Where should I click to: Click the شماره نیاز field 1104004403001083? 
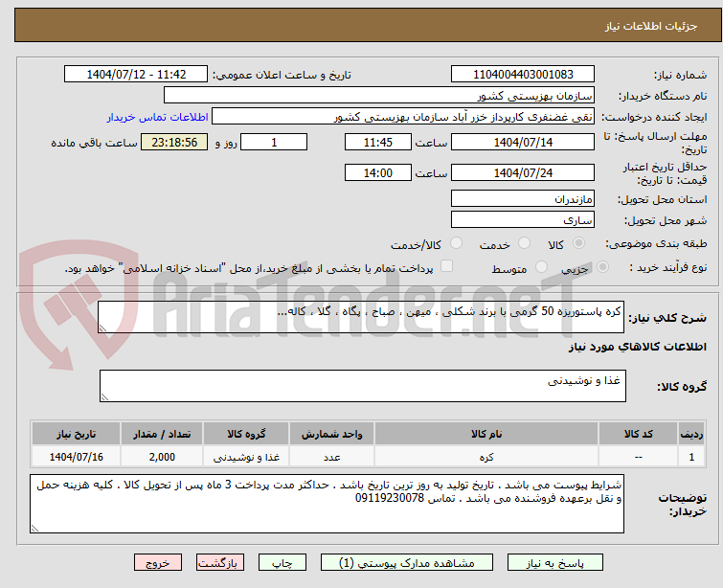coord(523,75)
